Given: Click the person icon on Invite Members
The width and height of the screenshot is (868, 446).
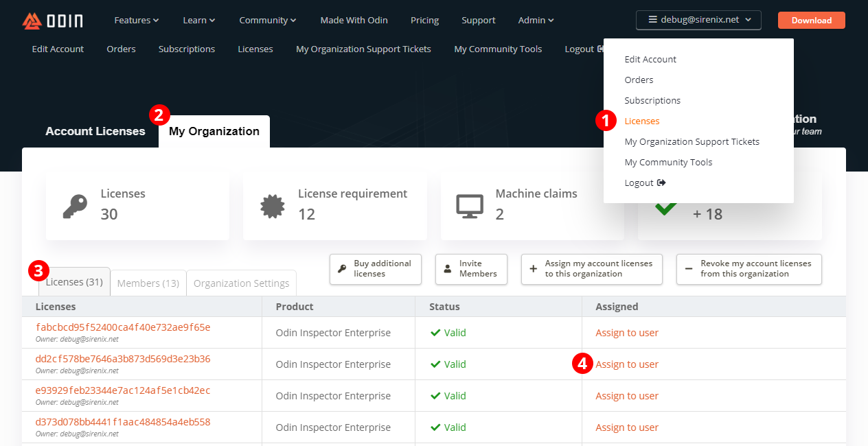Looking at the screenshot, I should (x=447, y=269).
